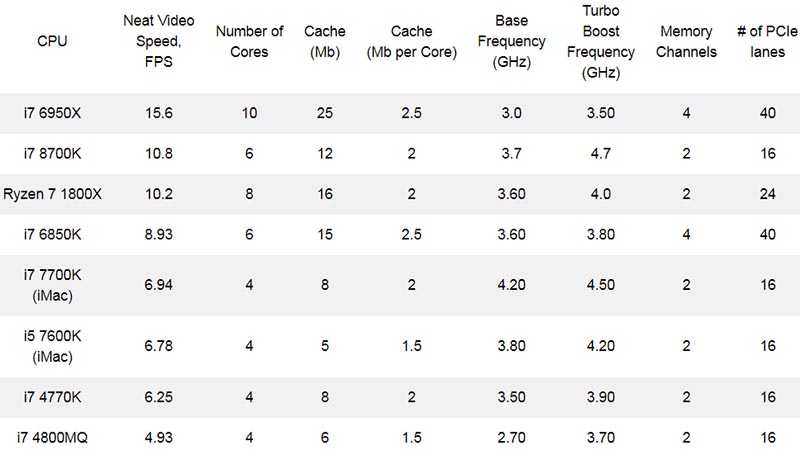The image size is (800, 460).
Task: Click the Cache (Mb per Core) header
Action: 411,41
